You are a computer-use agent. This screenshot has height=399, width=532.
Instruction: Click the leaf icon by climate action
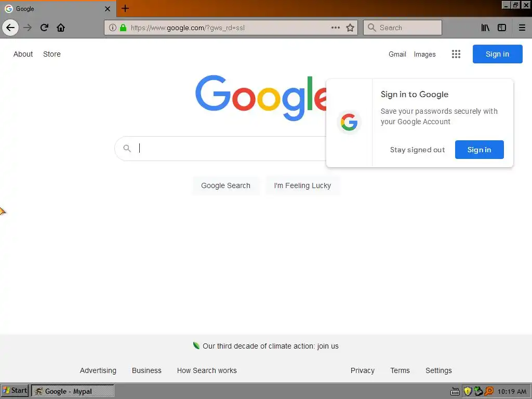click(196, 345)
